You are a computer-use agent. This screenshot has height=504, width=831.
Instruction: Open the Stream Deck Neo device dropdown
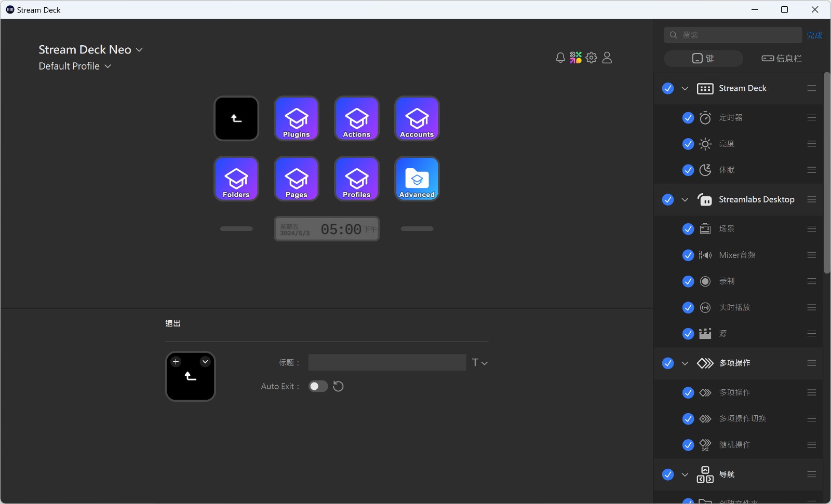(90, 50)
